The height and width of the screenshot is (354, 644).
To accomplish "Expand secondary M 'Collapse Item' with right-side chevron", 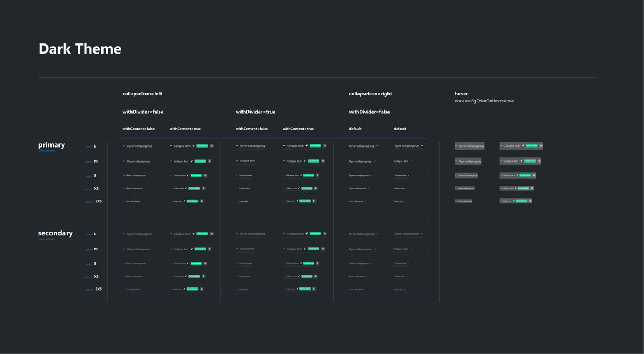I will point(412,249).
